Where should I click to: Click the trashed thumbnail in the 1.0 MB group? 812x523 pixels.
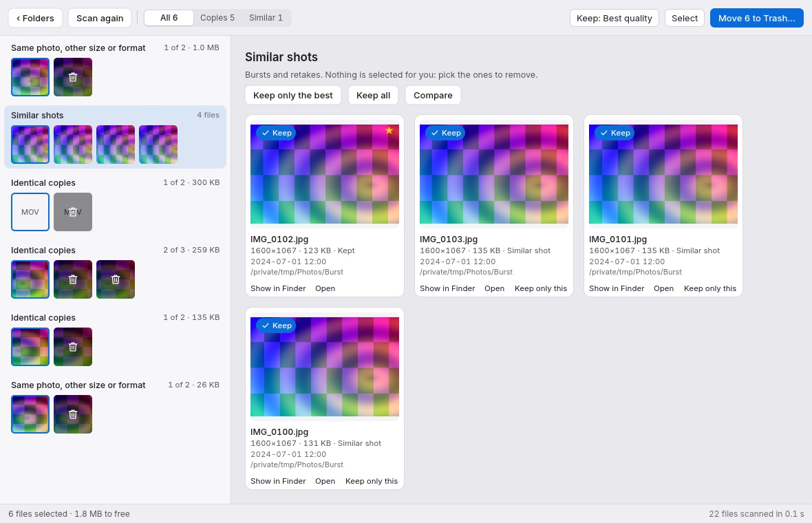(73, 77)
